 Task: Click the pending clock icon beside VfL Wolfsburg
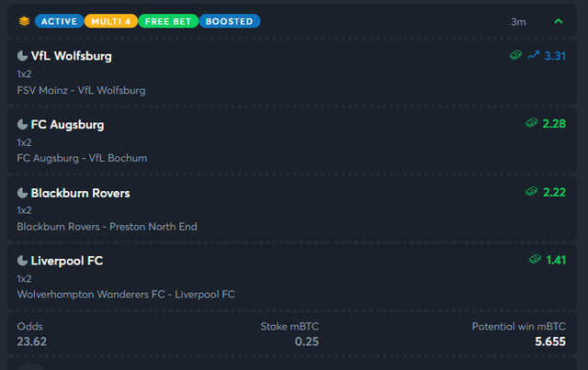point(22,56)
